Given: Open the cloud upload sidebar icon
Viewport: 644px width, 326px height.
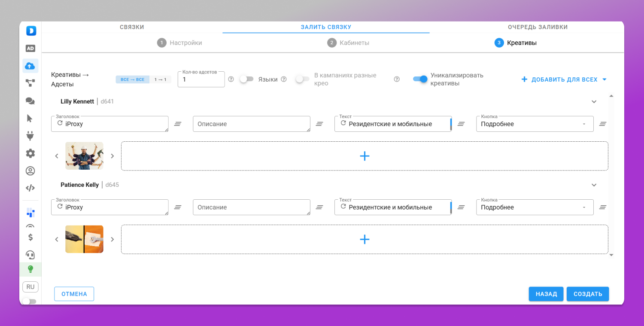Looking at the screenshot, I should (30, 66).
